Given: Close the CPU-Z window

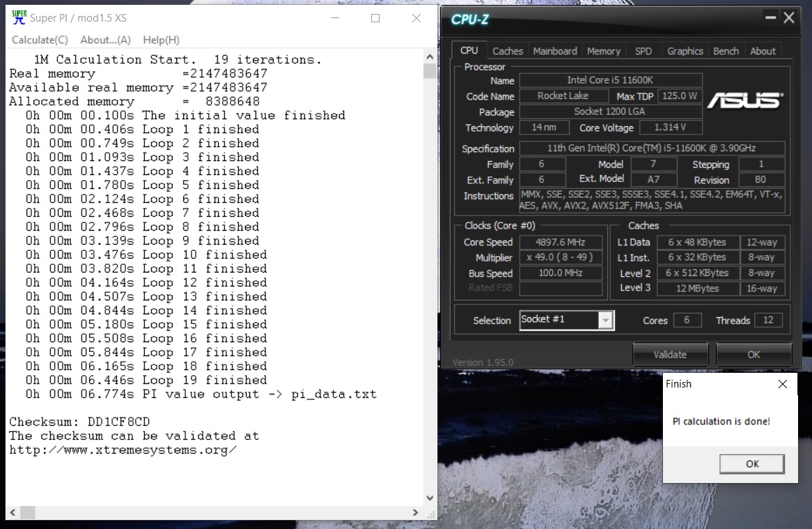Looking at the screenshot, I should (789, 17).
